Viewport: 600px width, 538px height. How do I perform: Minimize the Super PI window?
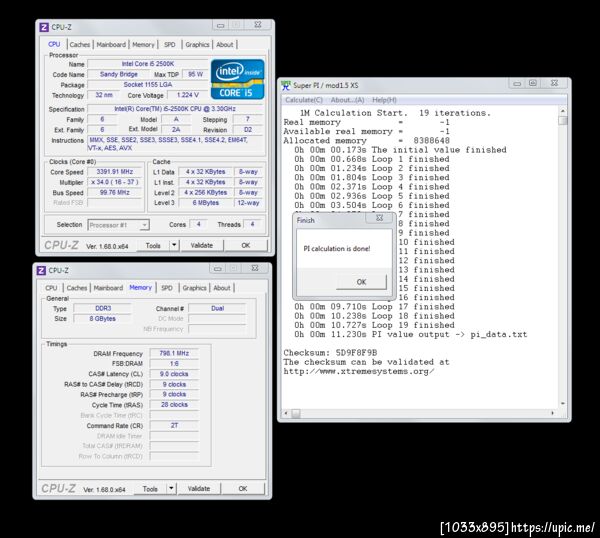(x=517, y=83)
